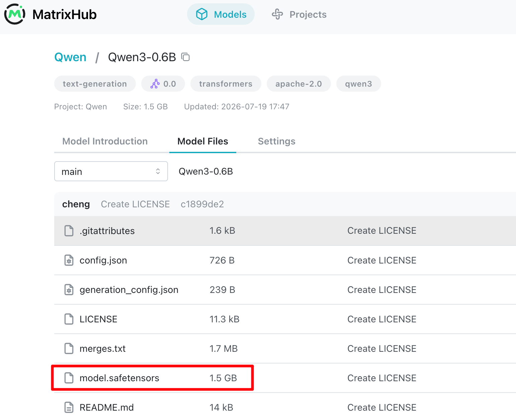Click Create LICENSE in the LICENSE row

(x=382, y=319)
